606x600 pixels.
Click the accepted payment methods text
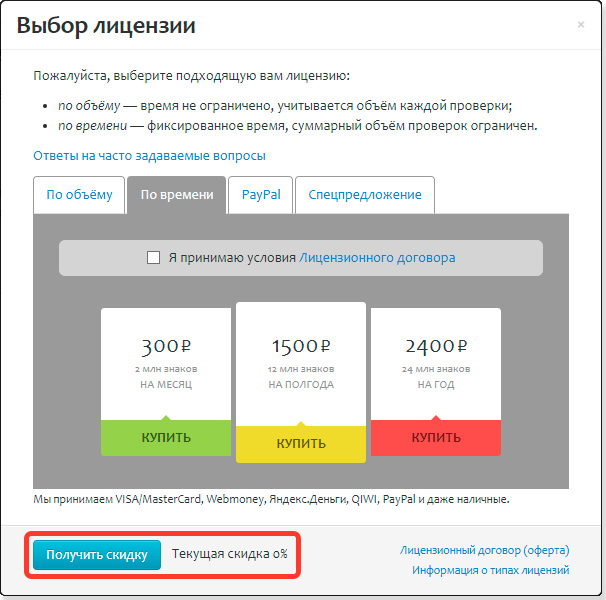pos(271,499)
